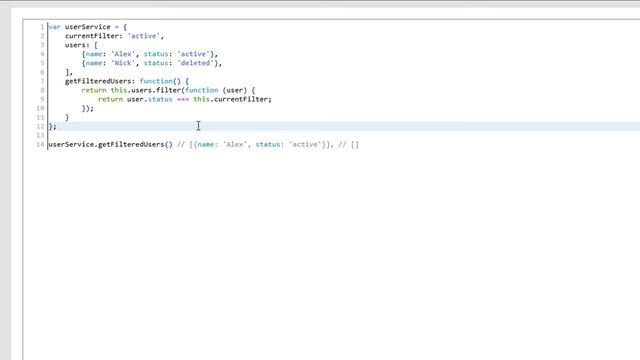Click 'currentFilter' property on line 2
The image size is (640, 360).
92,36
